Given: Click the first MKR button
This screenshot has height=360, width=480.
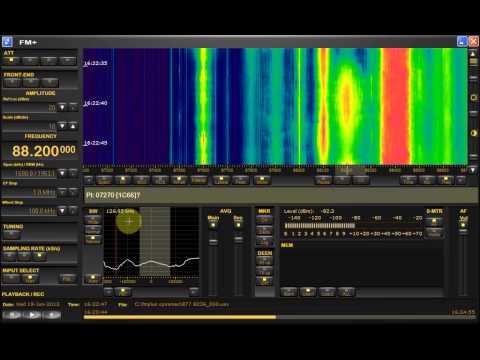Looking at the screenshot, I should (x=264, y=220).
